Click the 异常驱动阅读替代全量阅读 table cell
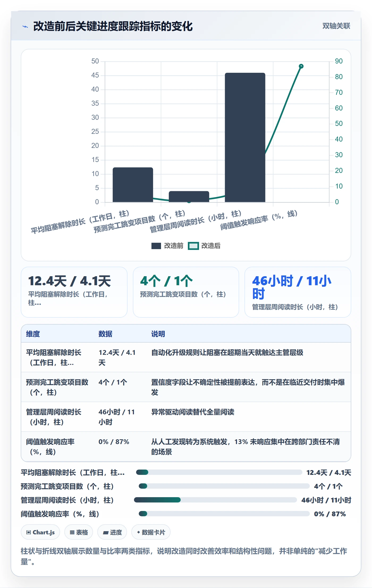Viewport: 372px width, 588px height. 193,412
